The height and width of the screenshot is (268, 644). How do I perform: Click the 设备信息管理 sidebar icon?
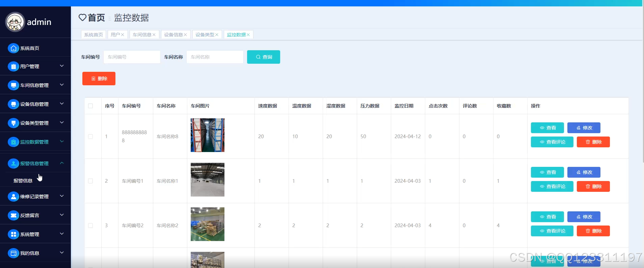point(14,104)
